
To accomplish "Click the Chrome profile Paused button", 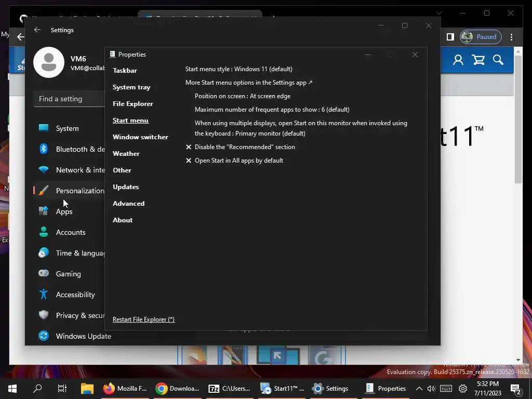I will click(x=481, y=37).
